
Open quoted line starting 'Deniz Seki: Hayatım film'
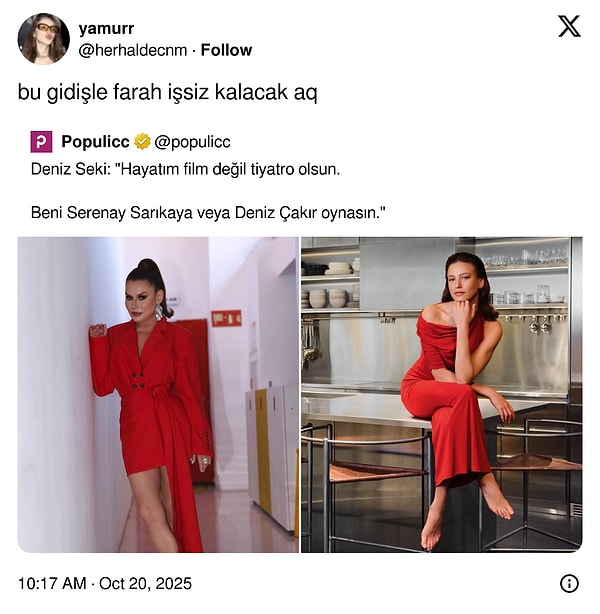click(185, 170)
